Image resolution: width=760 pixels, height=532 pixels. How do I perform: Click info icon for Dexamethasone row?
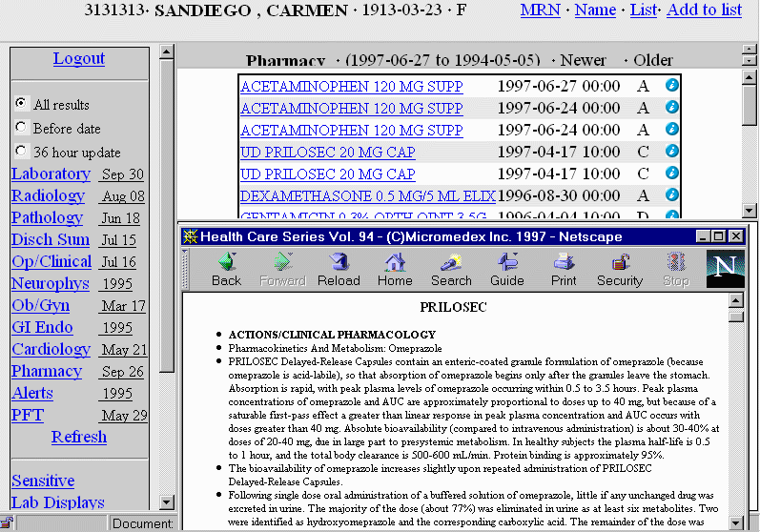[x=672, y=195]
